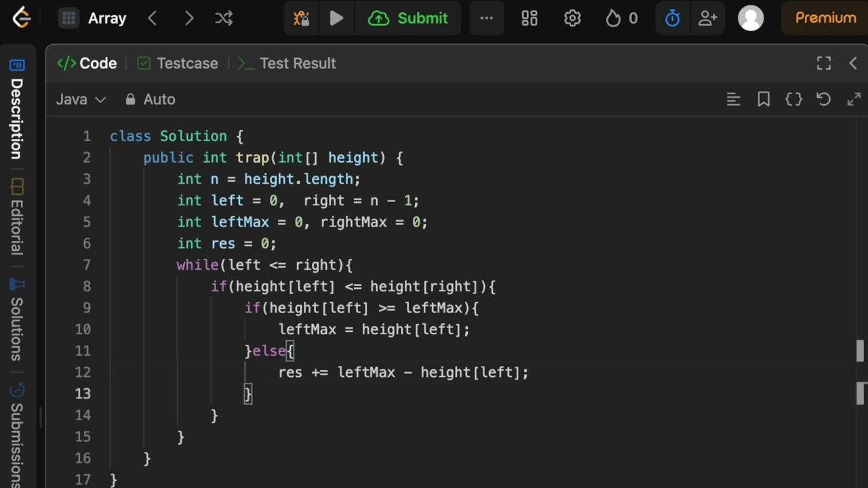Open the layout manager icon

click(530, 18)
